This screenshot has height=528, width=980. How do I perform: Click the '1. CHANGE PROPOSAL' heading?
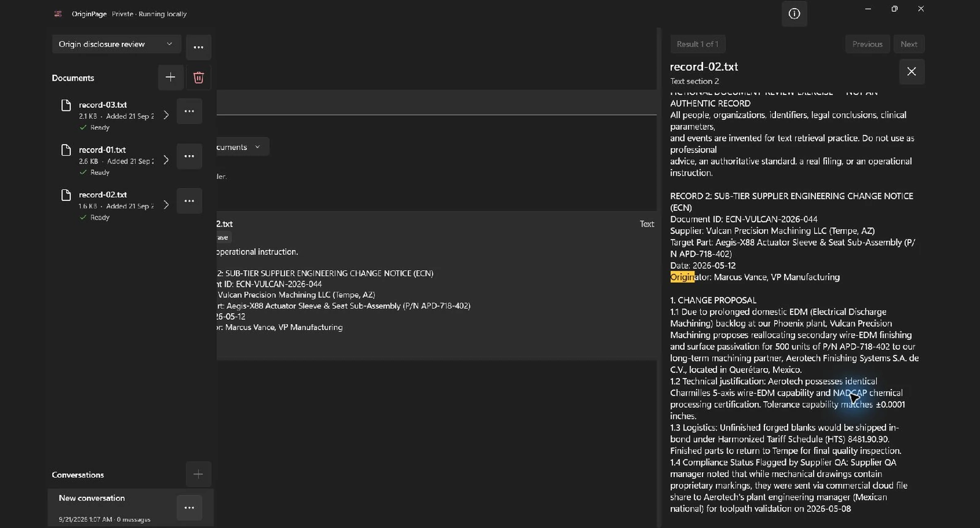(x=713, y=300)
